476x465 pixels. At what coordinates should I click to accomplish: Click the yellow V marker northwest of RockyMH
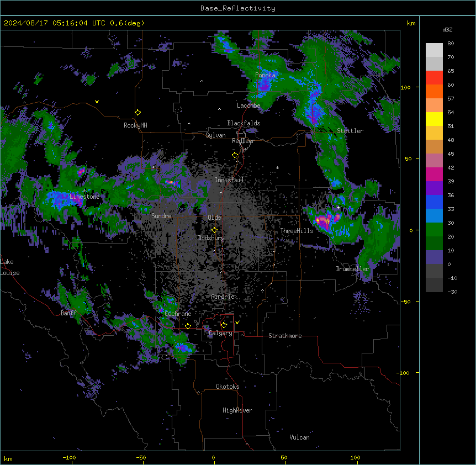click(97, 102)
